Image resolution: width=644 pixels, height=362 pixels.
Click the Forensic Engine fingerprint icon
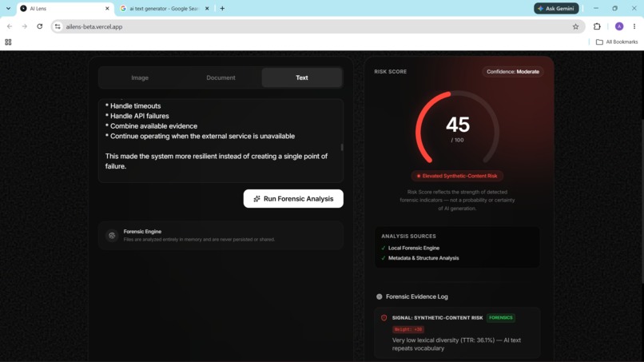click(x=112, y=236)
